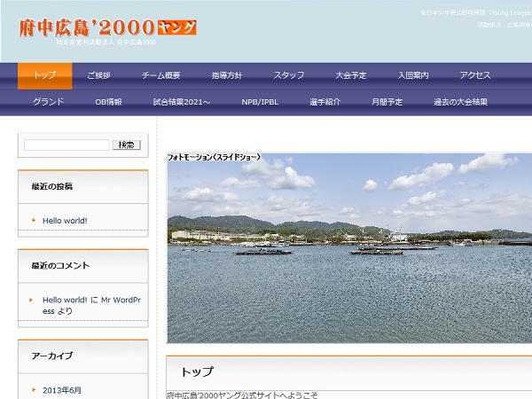Click the 検索 search button
Screen dimensions: 532x399
click(x=127, y=145)
